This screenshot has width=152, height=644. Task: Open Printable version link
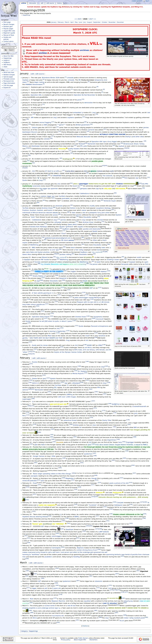pos(9,79)
